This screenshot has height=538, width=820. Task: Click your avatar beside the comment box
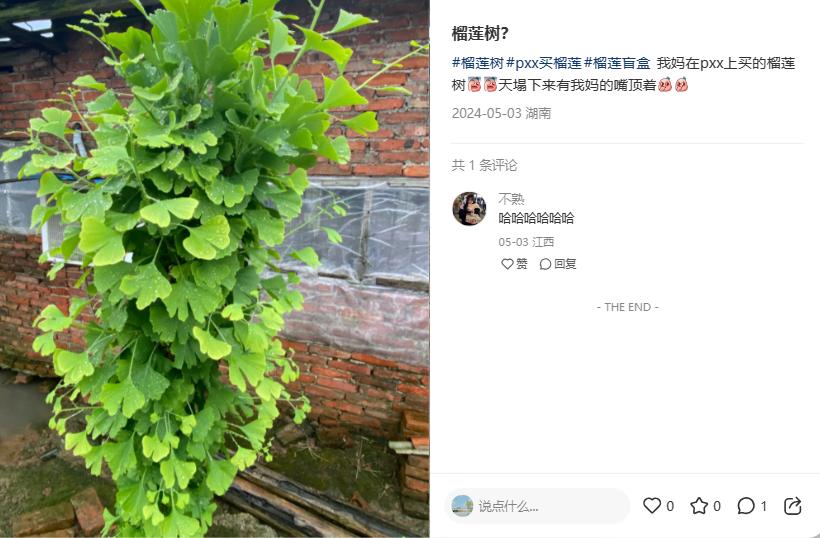point(462,506)
